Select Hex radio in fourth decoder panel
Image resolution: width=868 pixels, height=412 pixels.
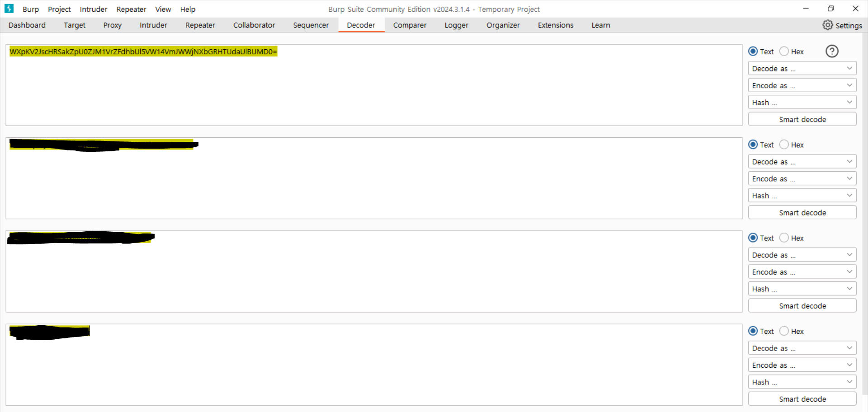[784, 331]
